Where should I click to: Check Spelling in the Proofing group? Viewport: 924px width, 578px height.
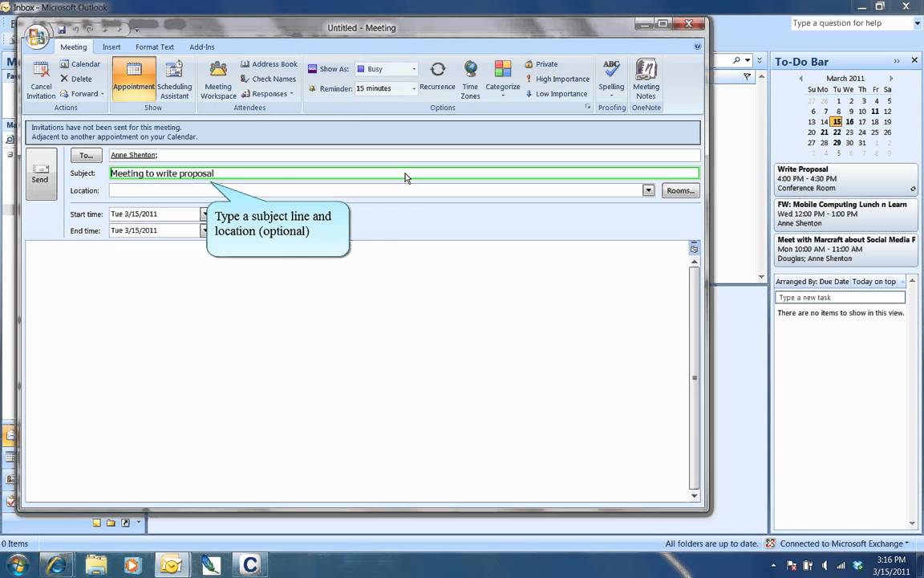[612, 78]
